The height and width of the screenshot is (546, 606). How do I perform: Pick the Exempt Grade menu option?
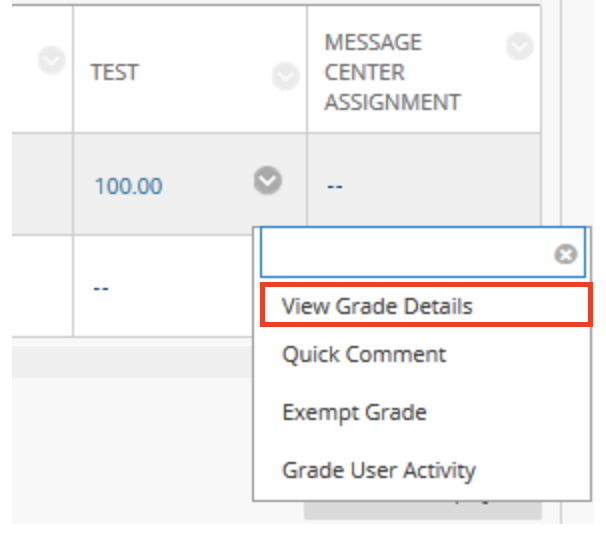click(354, 412)
